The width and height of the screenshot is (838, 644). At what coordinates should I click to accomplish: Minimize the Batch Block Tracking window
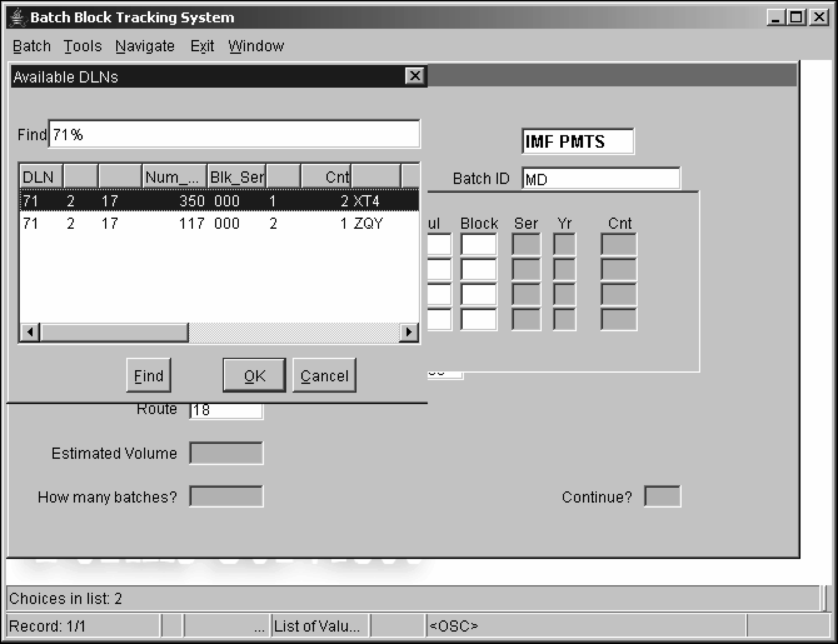pos(776,17)
